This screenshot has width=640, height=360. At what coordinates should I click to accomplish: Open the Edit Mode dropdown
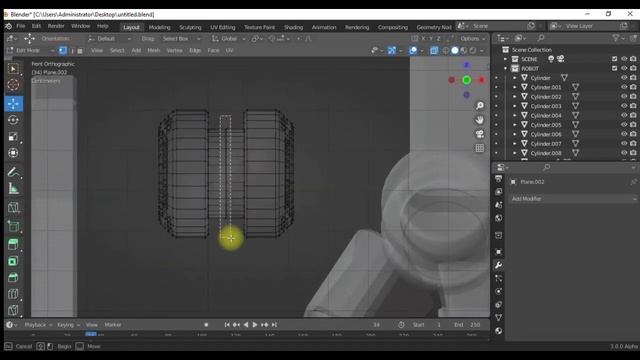[31, 51]
